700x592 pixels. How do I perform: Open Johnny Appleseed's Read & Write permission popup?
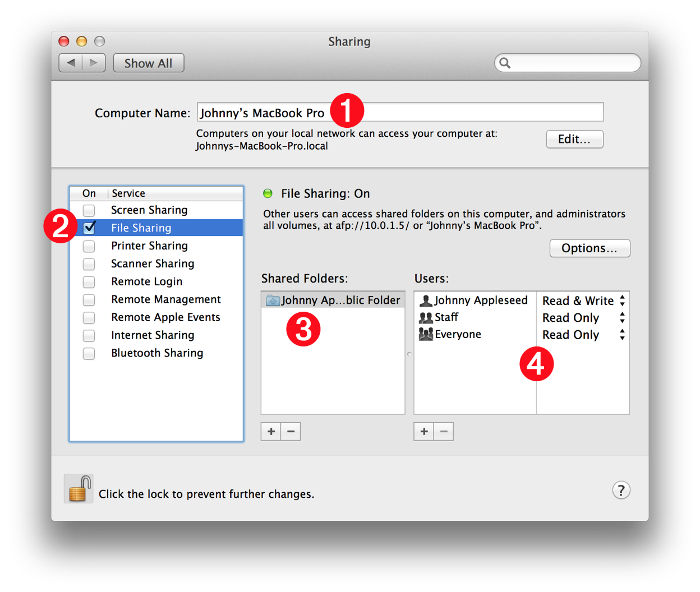coord(583,300)
